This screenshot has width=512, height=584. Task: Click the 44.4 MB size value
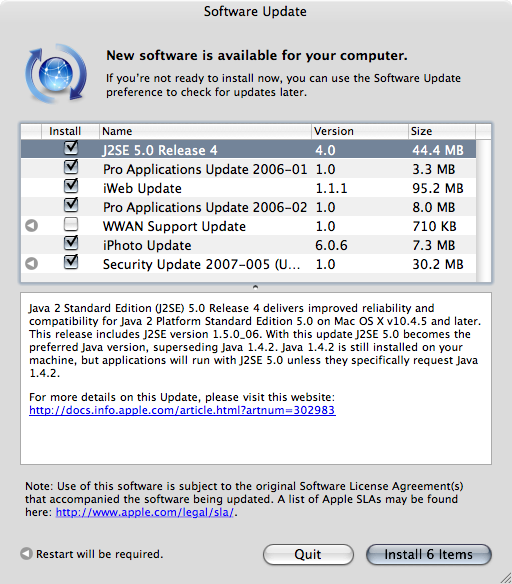(x=438, y=150)
